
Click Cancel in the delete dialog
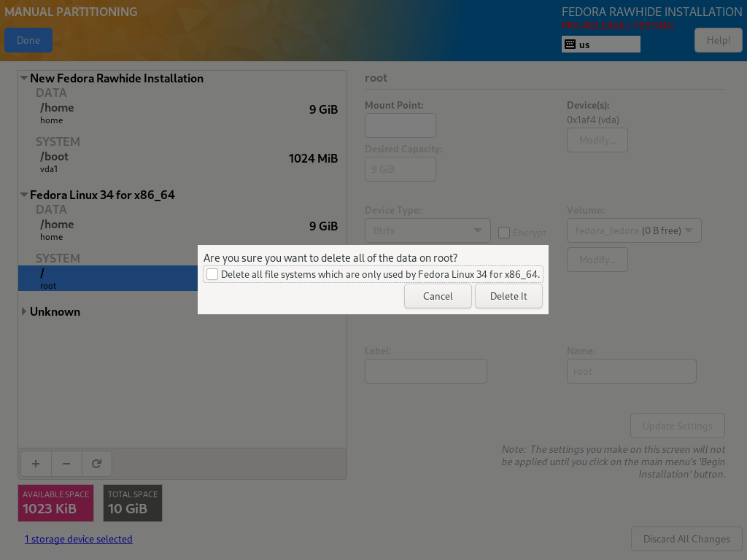pyautogui.click(x=438, y=296)
